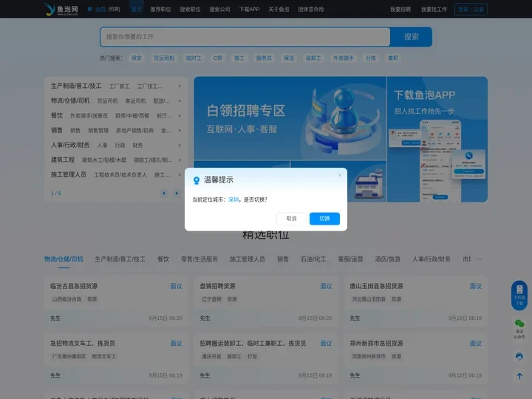Click 外卖骑手/送餐员 in the 餐饮 row
Viewport: 532px width, 399px height.
click(89, 116)
